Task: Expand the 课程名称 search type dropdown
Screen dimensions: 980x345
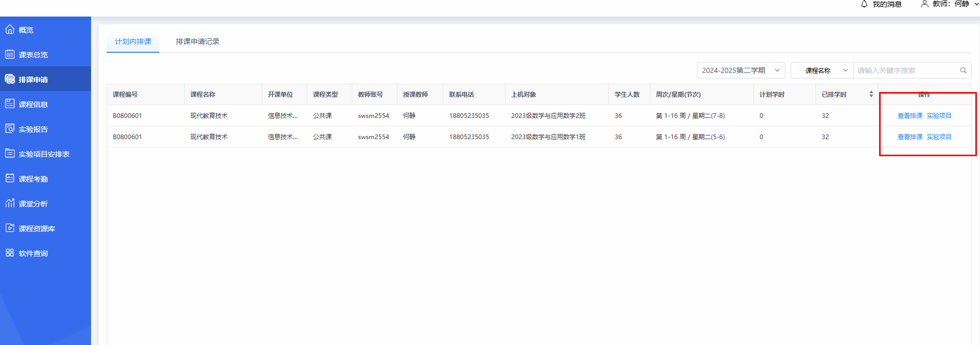Action: (x=822, y=70)
